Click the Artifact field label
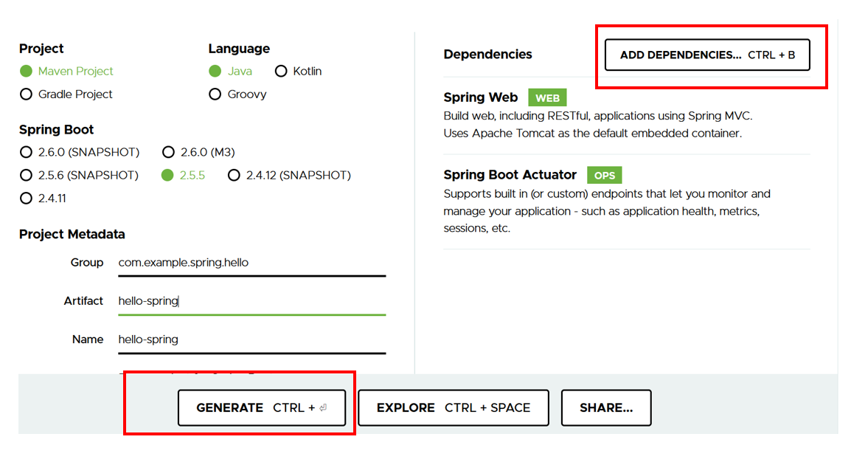868x462 pixels. 83,301
